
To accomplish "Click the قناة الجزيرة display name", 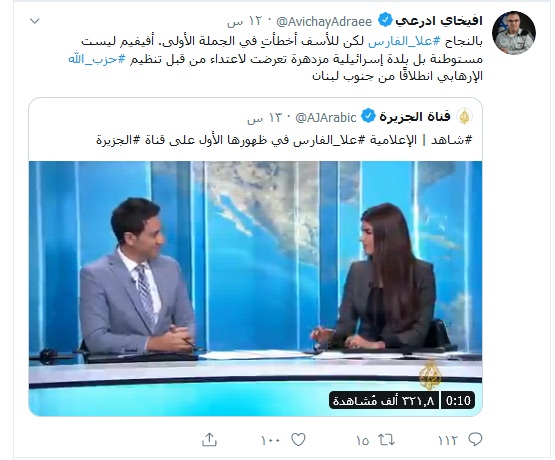I will point(415,116).
